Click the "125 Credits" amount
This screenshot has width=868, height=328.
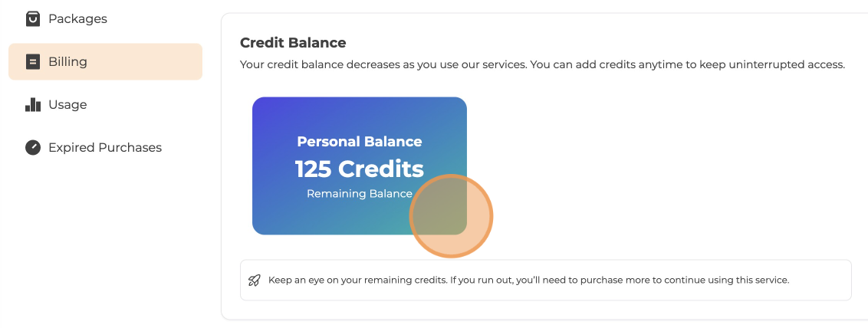point(360,169)
